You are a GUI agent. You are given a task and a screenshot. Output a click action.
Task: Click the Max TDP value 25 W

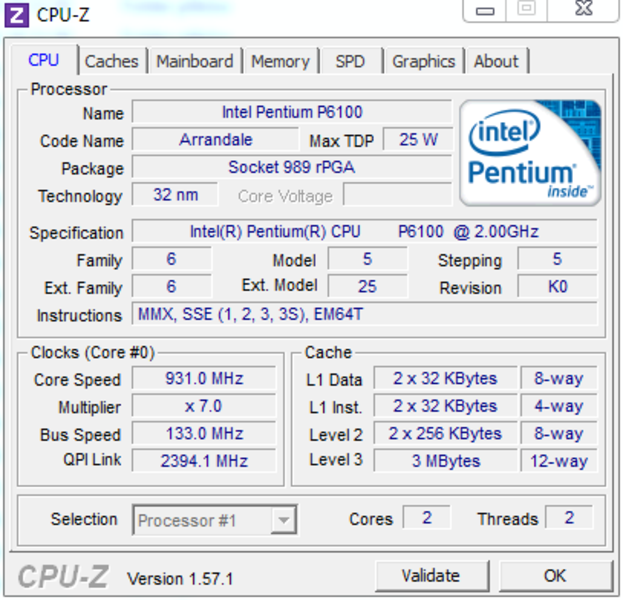418,140
